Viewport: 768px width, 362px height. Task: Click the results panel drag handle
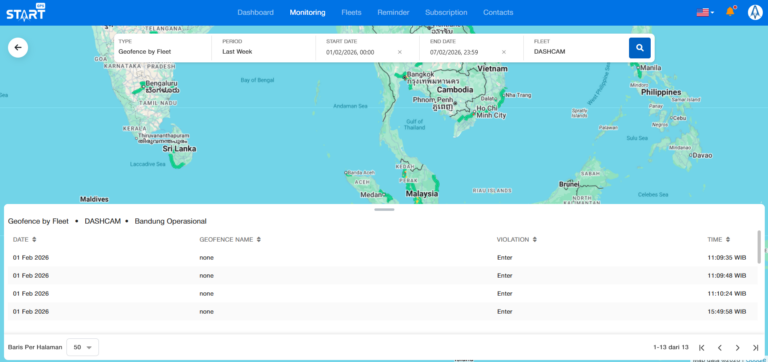click(x=384, y=209)
